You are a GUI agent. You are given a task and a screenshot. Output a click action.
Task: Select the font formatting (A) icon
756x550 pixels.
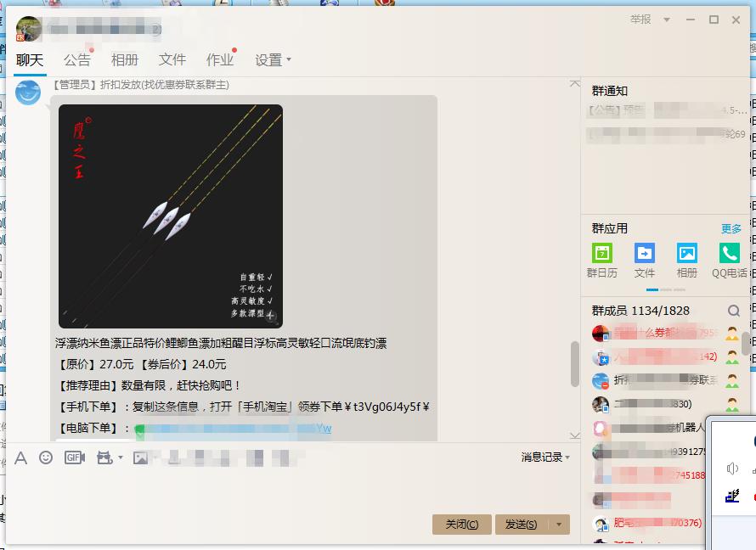[x=19, y=457]
